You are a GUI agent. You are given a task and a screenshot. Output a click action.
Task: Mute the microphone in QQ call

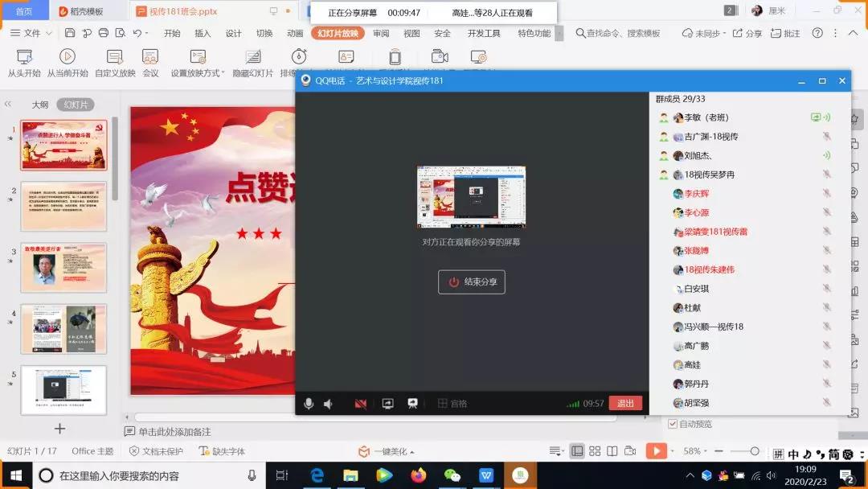(x=309, y=404)
